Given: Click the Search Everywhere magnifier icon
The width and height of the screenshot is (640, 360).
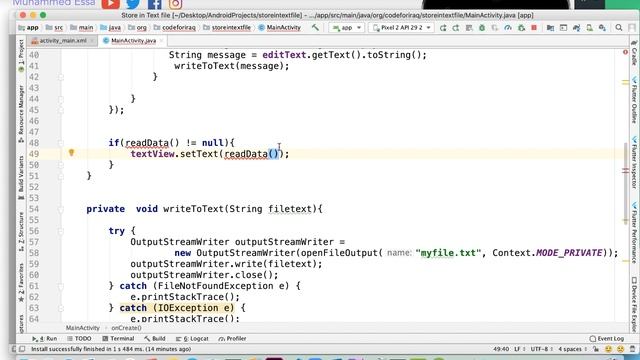Looking at the screenshot, I should point(619,28).
